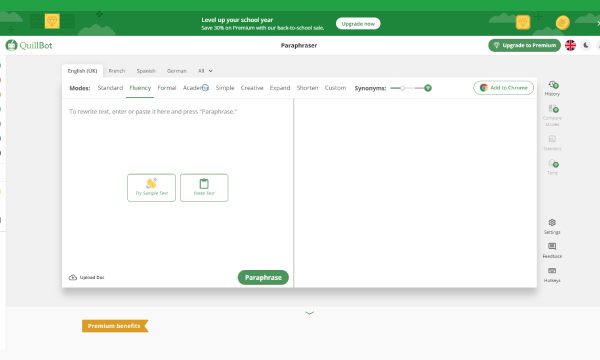
Task: Select Creative mode
Action: tap(252, 88)
